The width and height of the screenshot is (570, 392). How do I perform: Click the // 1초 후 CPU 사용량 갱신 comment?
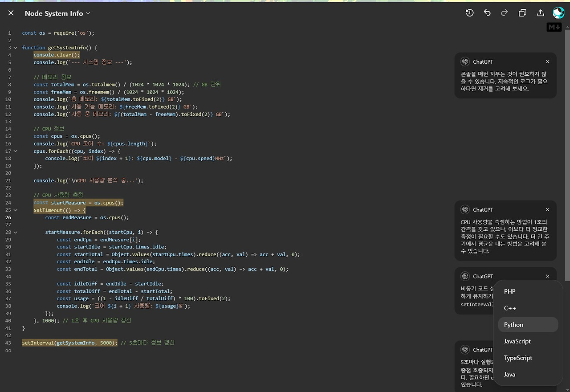click(x=97, y=321)
